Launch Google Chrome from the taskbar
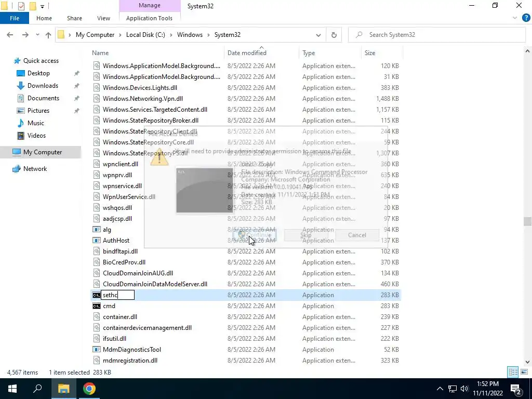 click(x=89, y=389)
